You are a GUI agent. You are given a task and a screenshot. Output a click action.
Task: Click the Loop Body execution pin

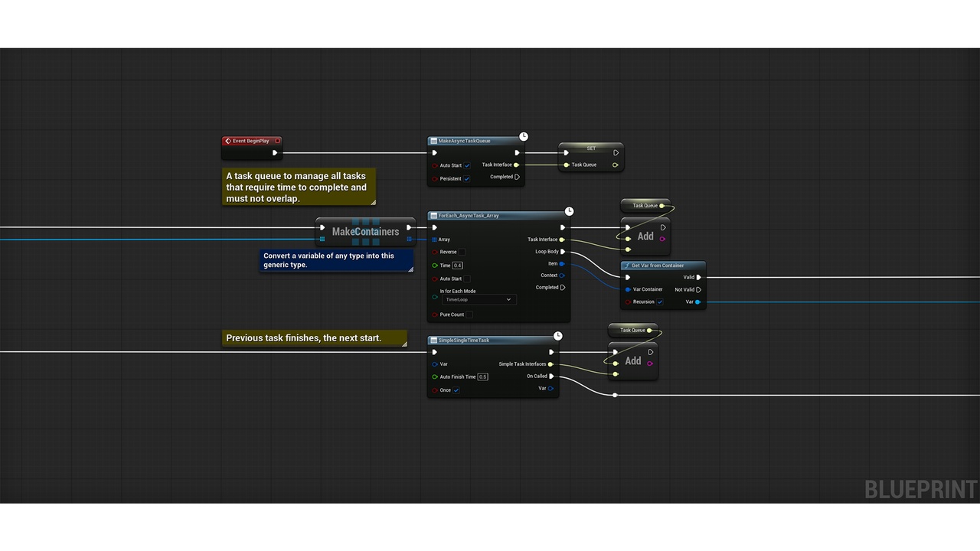(x=563, y=252)
